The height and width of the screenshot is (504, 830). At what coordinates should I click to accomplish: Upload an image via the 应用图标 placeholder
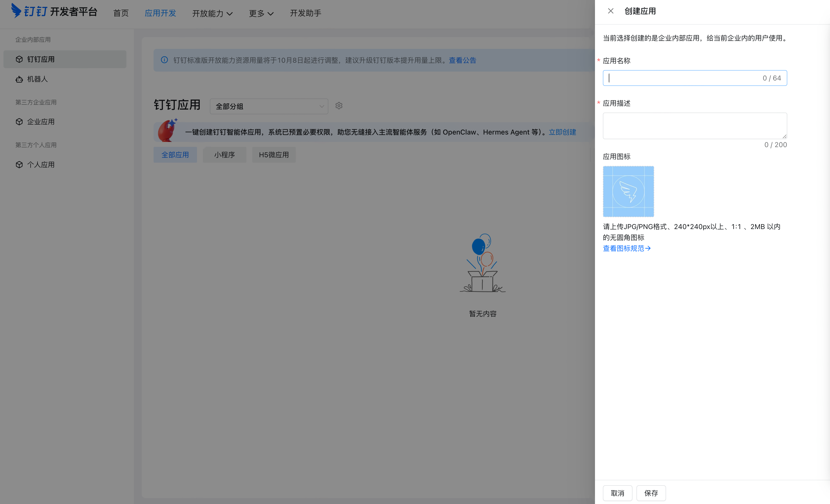point(628,191)
